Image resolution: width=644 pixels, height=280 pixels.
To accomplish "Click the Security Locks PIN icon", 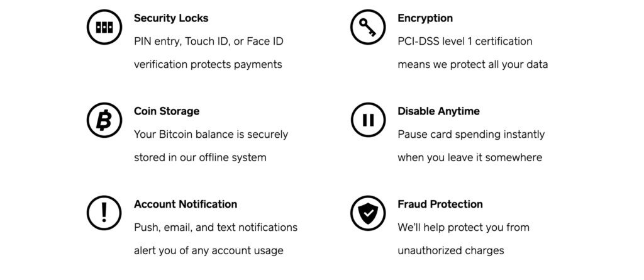I will click(x=104, y=27).
